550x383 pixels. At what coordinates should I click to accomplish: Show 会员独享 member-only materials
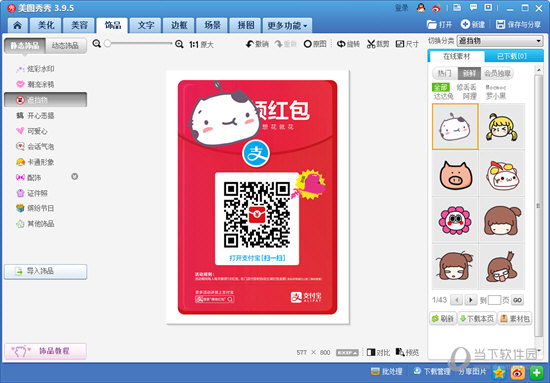497,73
